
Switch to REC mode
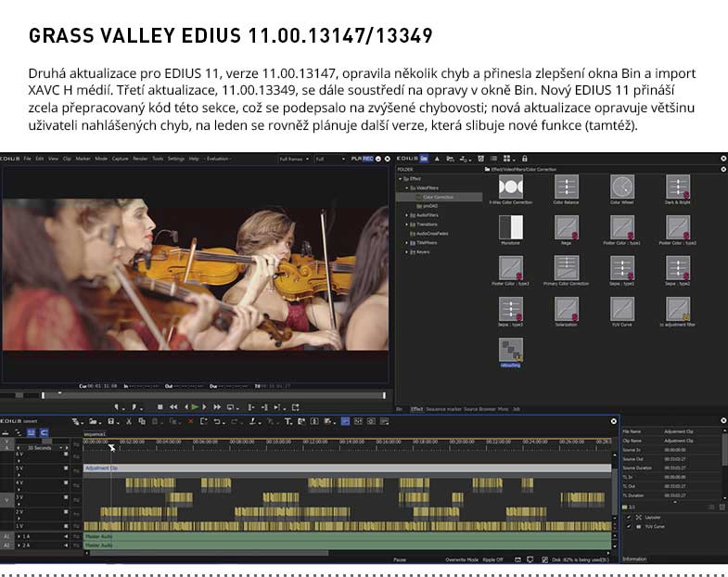[368, 159]
